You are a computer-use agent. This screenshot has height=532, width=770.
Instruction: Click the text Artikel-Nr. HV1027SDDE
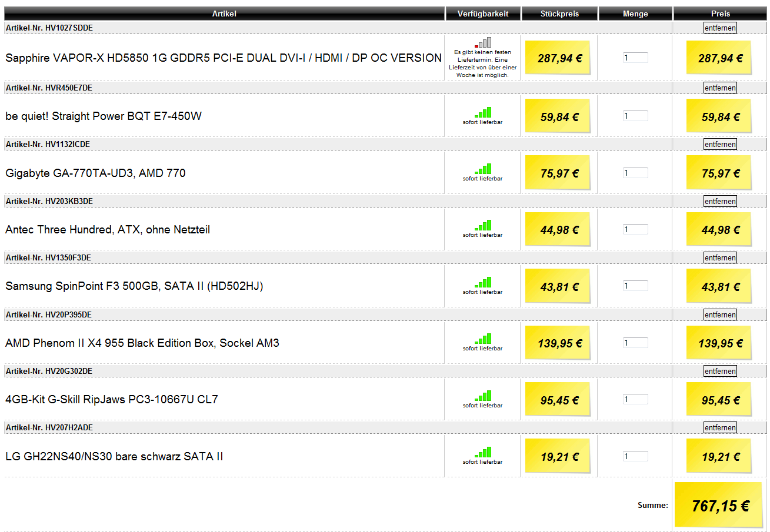coord(49,28)
